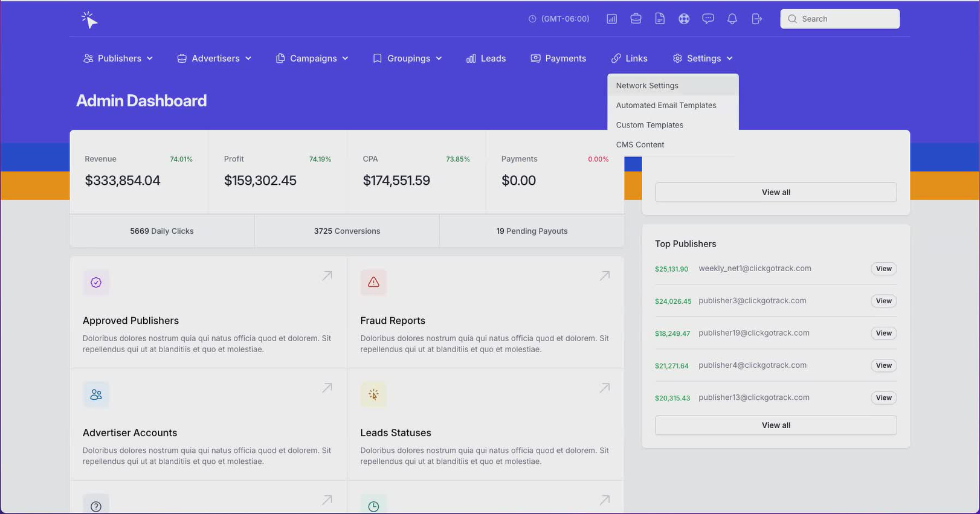Open the document icon in header
Image resolution: width=980 pixels, height=514 pixels.
click(x=660, y=19)
